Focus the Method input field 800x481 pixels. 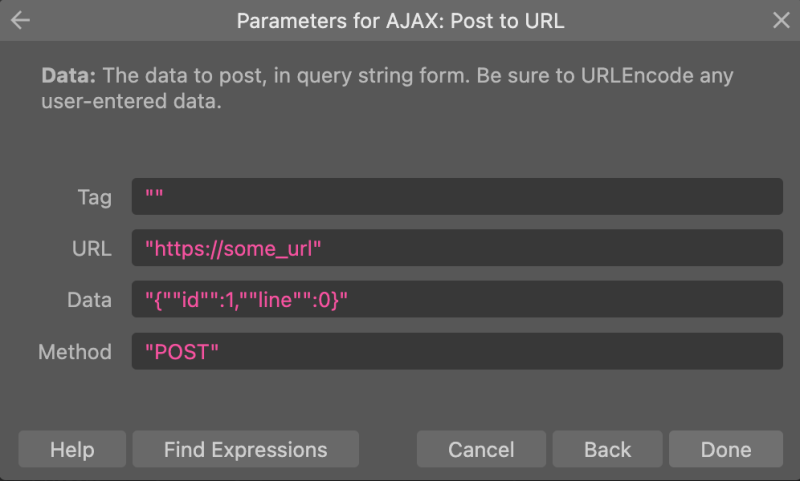pos(457,351)
